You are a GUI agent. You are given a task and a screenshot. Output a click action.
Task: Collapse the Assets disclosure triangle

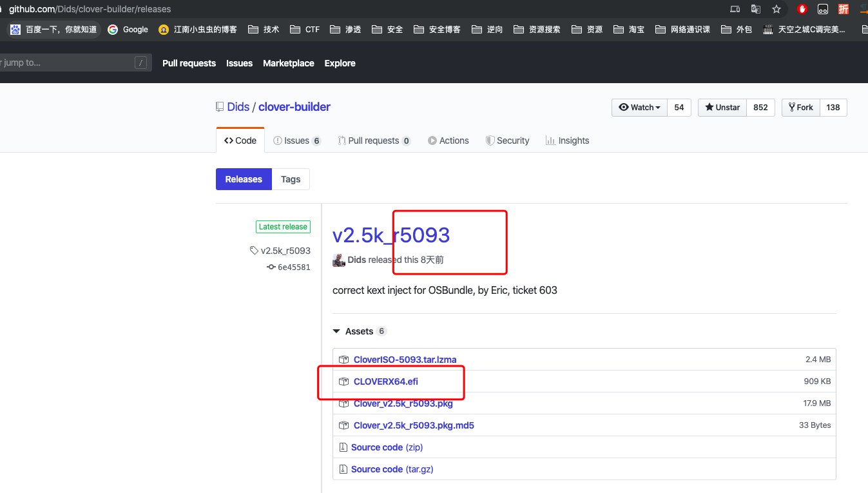coord(336,331)
